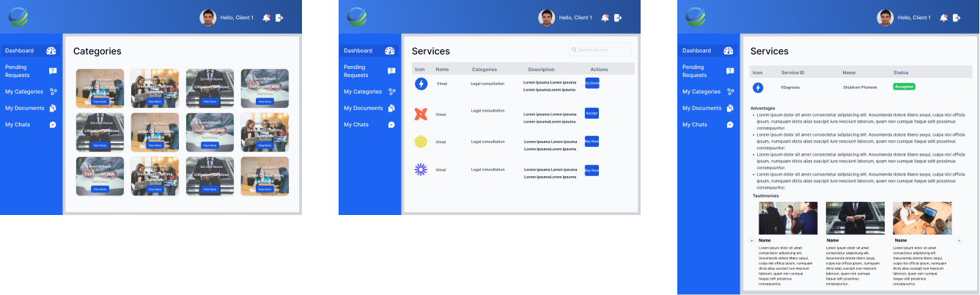
Task: Click the green Accepted status badge
Action: coord(904,87)
